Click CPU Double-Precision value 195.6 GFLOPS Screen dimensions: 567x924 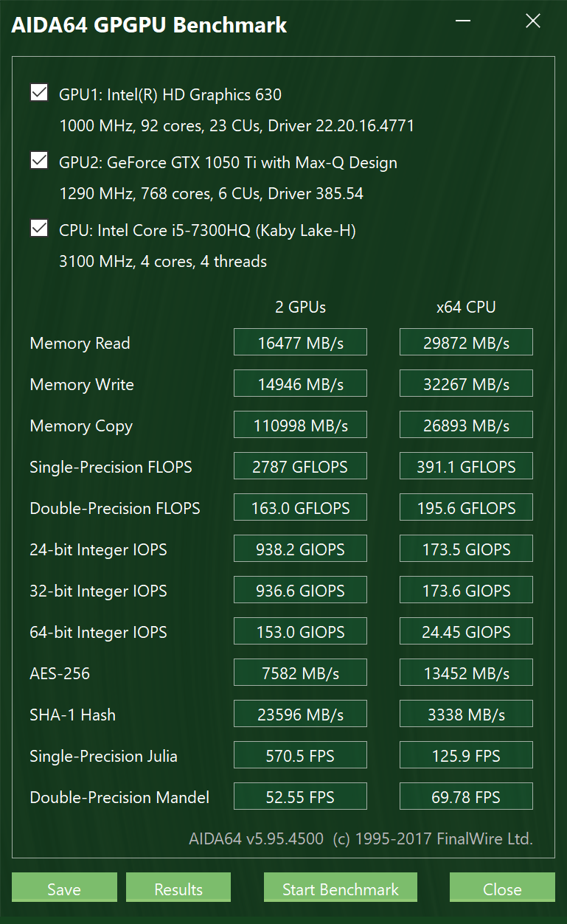click(466, 508)
